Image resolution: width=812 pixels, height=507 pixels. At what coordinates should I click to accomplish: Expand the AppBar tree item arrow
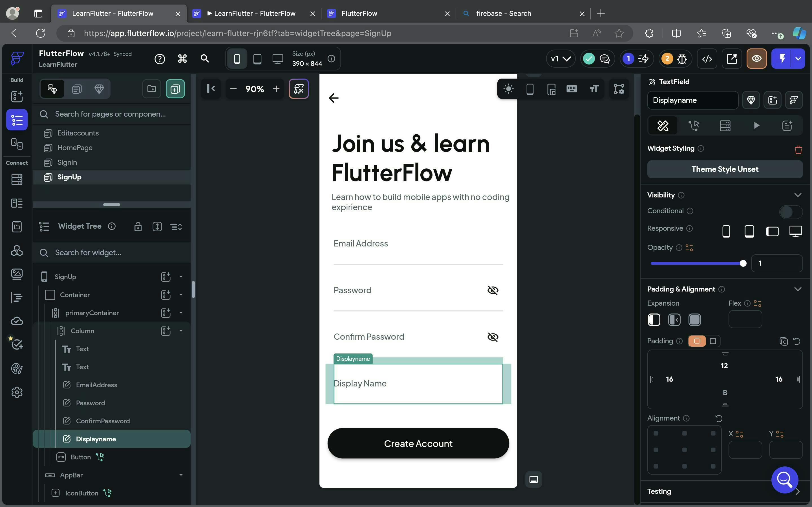(181, 475)
